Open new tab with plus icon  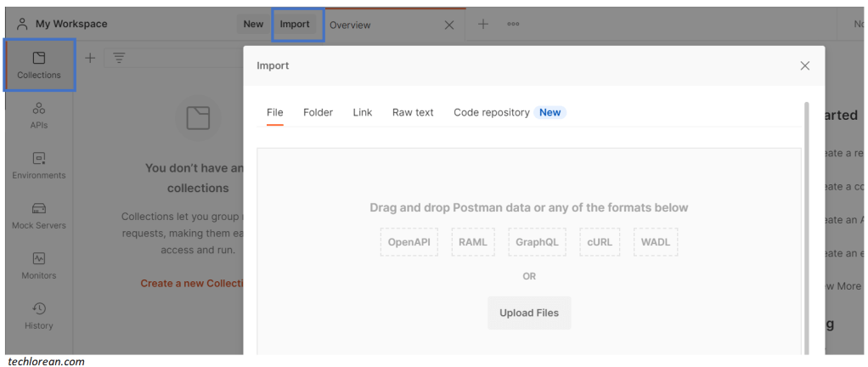[x=483, y=24]
